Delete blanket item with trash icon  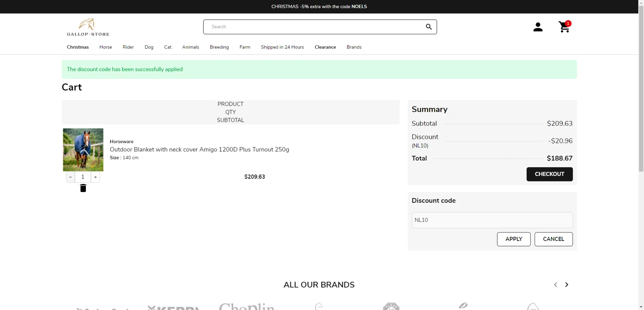[x=83, y=188]
